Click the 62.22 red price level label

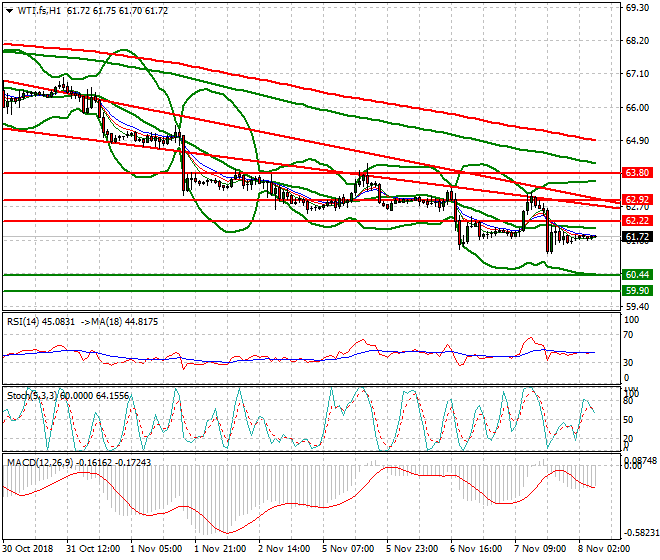pos(637,221)
